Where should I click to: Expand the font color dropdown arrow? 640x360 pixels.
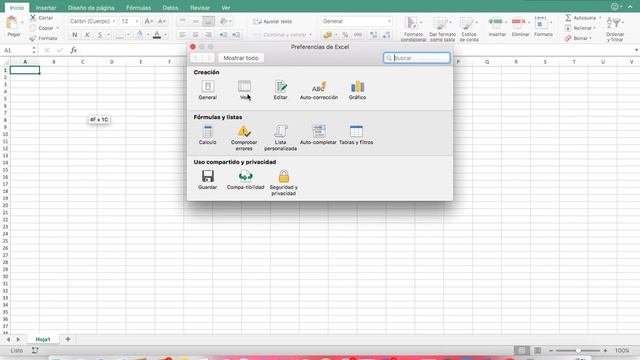pyautogui.click(x=165, y=35)
